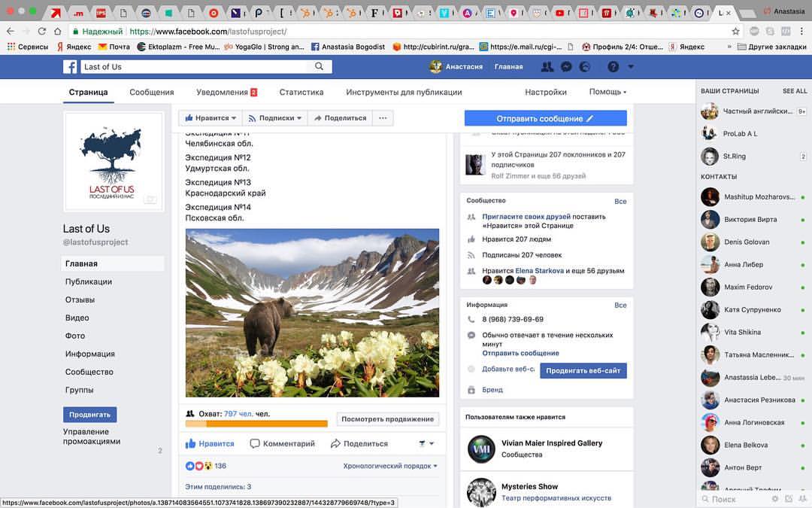Image resolution: width=812 pixels, height=508 pixels.
Task: Click the more options ellipsis button on page
Action: tap(383, 118)
